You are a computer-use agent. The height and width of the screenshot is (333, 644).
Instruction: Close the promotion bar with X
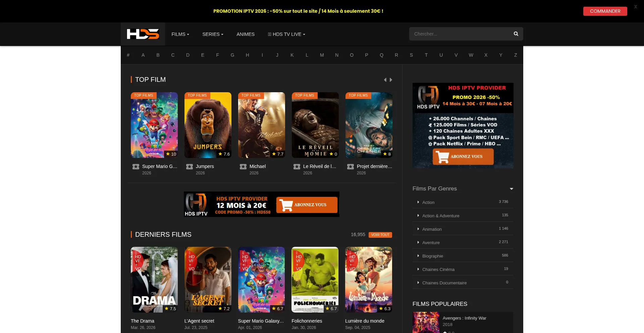pos(635,7)
